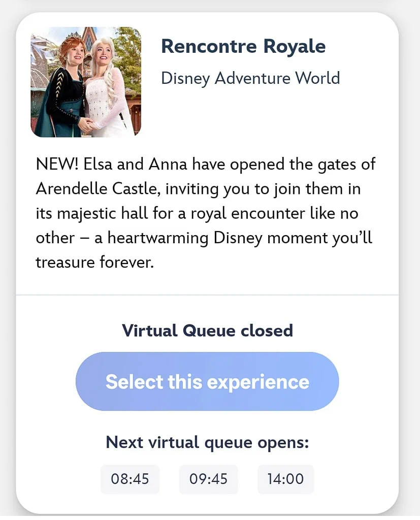Select the Disney Adventure World subtitle
The height and width of the screenshot is (520, 420).
pyautogui.click(x=250, y=78)
